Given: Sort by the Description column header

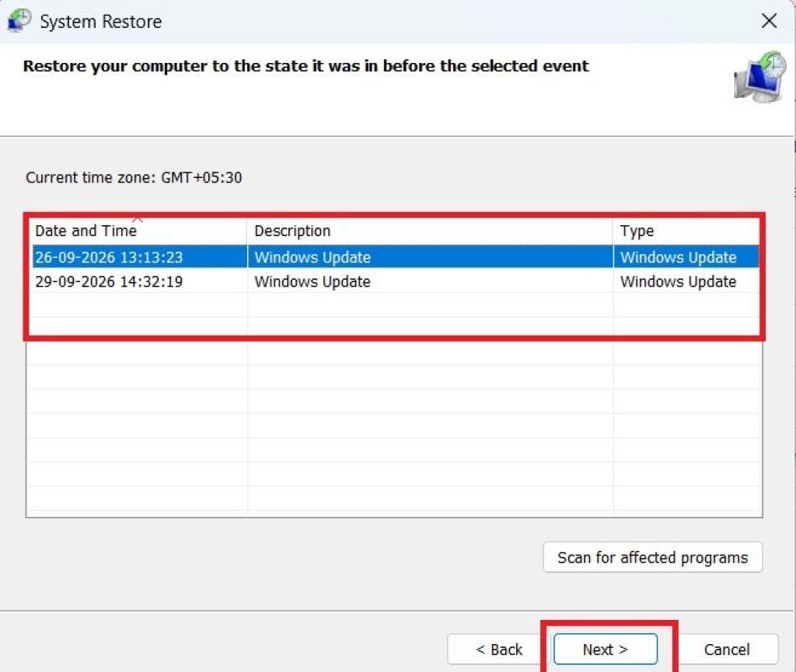Looking at the screenshot, I should pyautogui.click(x=430, y=231).
